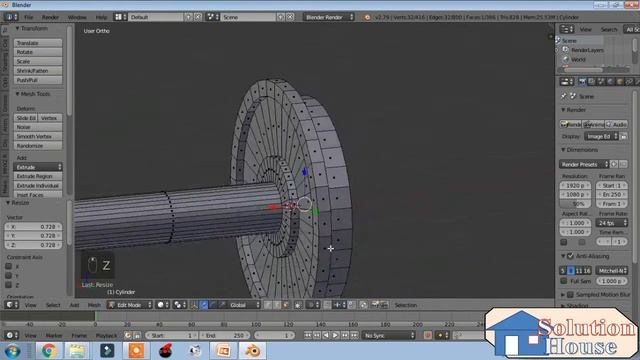Viewport: 640px width, 360px height.
Task: Enable Z constraint axis checkbox
Action: pyautogui.click(x=9, y=285)
